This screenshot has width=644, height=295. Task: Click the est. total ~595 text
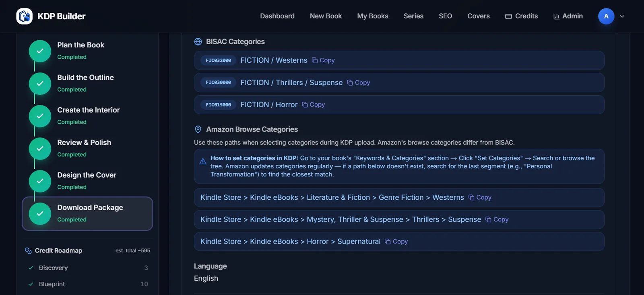point(133,250)
